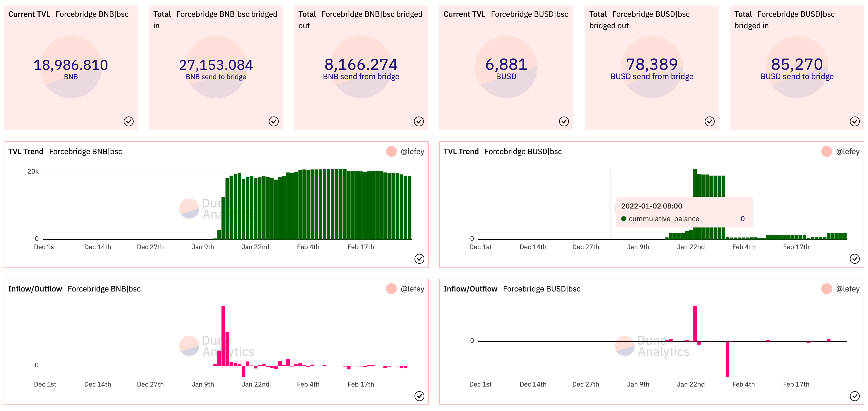Click checkmark icon on Inflow/Outflow BNB chart
The height and width of the screenshot is (411, 868).
tap(419, 396)
